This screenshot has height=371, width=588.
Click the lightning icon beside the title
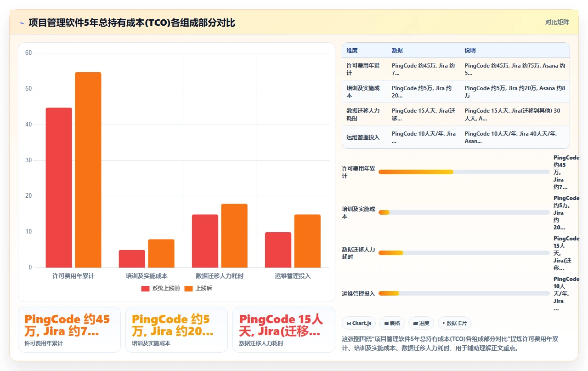(22, 23)
